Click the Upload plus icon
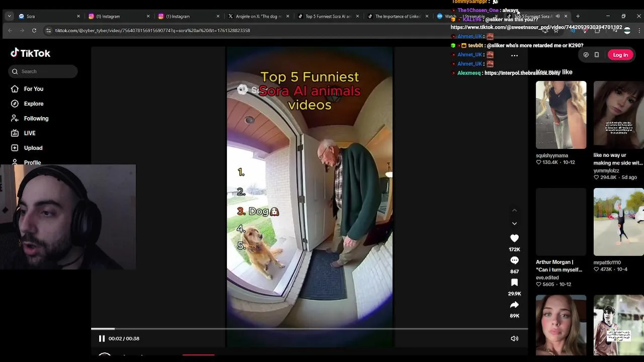Image resolution: width=644 pixels, height=362 pixels. click(15, 148)
